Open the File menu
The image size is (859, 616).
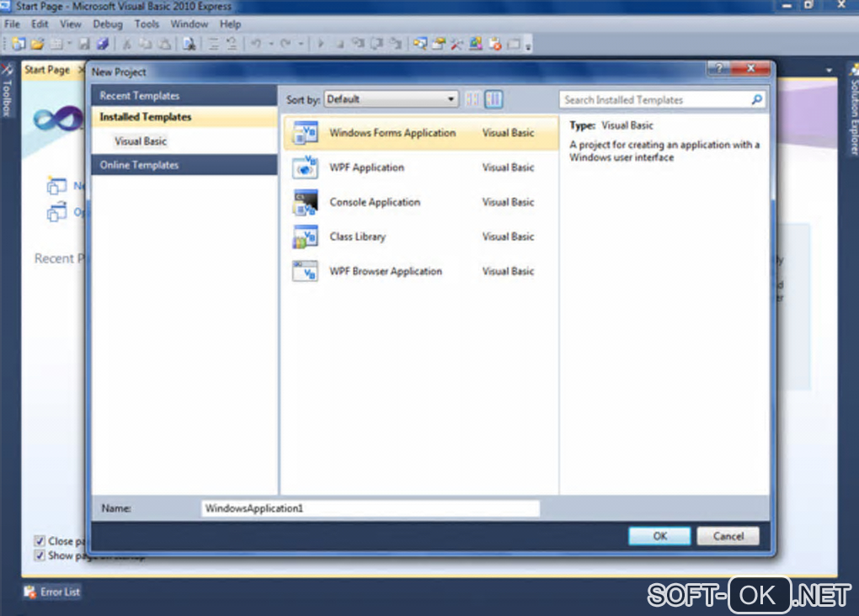tap(12, 24)
